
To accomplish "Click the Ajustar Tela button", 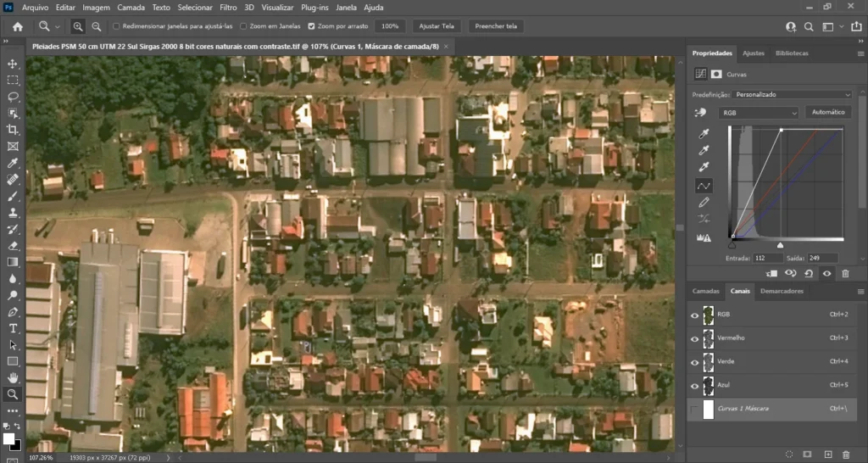I will coord(437,26).
